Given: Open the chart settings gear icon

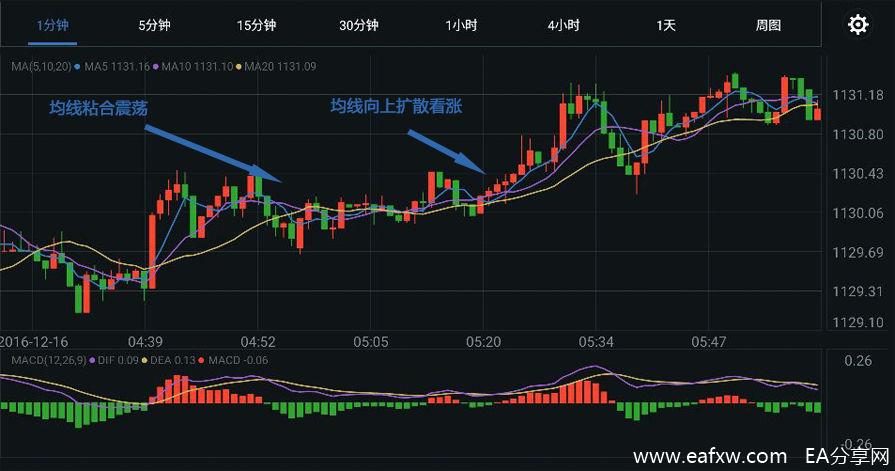Looking at the screenshot, I should (x=858, y=25).
